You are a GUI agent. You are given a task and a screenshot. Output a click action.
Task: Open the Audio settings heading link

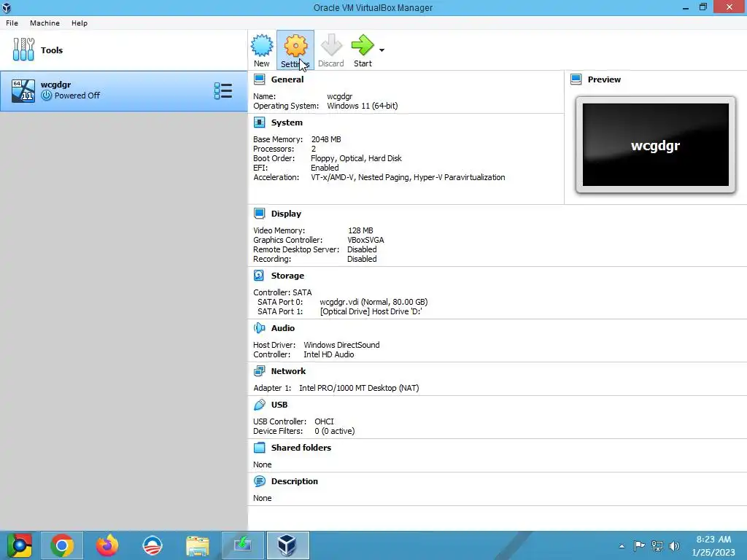coord(283,327)
